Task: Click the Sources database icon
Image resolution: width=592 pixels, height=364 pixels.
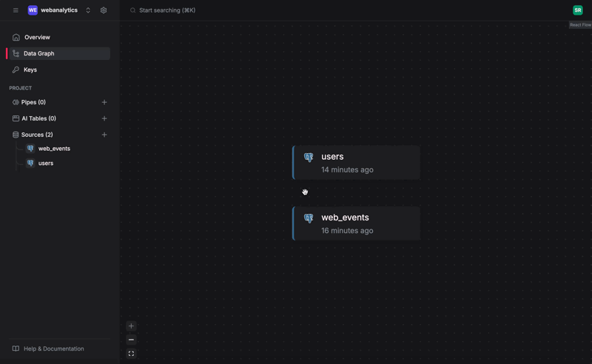Action: tap(16, 135)
